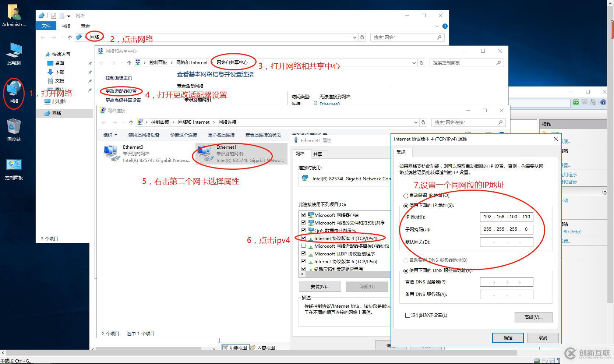Select the Ethernet0 adapter icon

(112, 153)
